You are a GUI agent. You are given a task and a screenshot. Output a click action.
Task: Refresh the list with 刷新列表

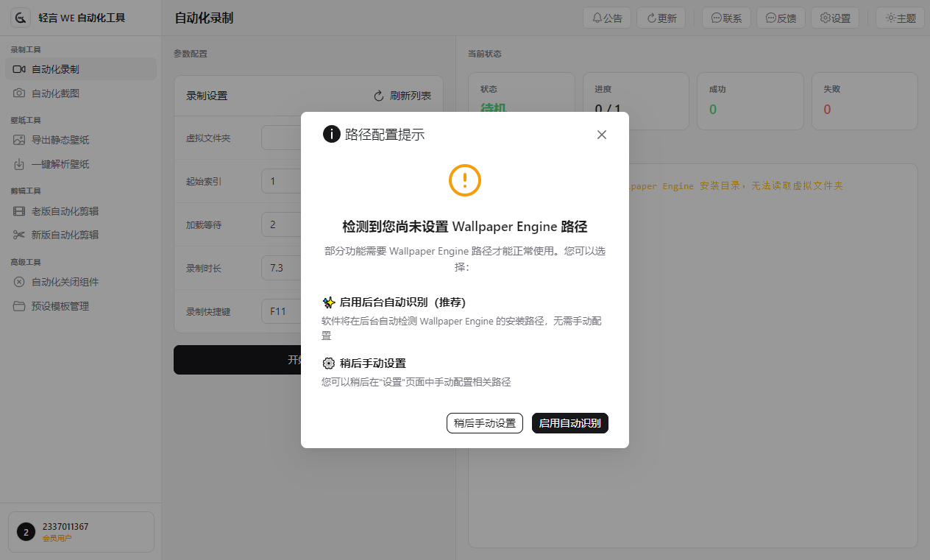(x=401, y=95)
